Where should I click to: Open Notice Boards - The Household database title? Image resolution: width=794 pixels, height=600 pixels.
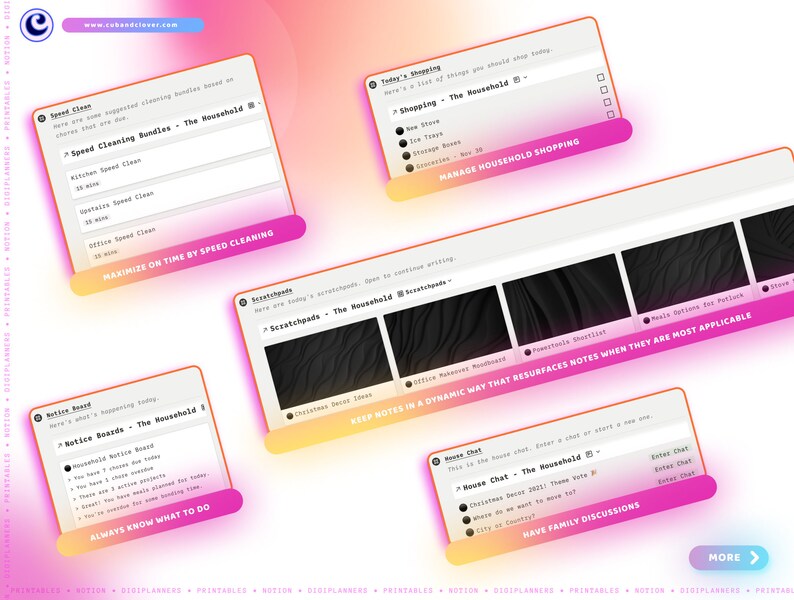coord(130,428)
